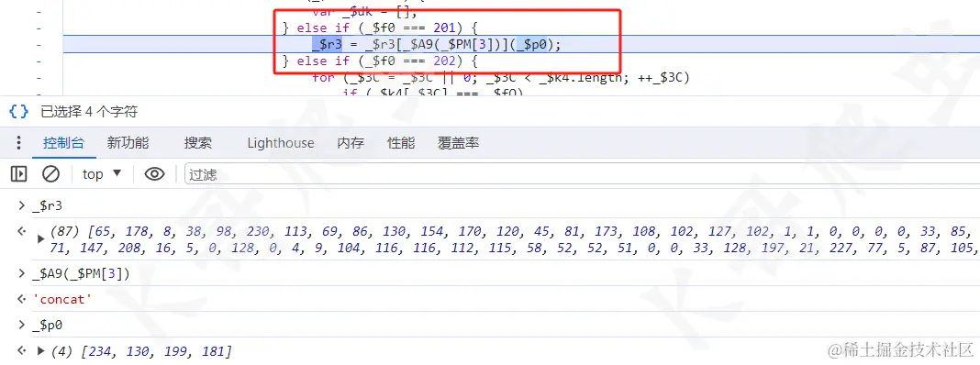Toggle the console sidebar panel icon
980x365 pixels.
point(18,173)
